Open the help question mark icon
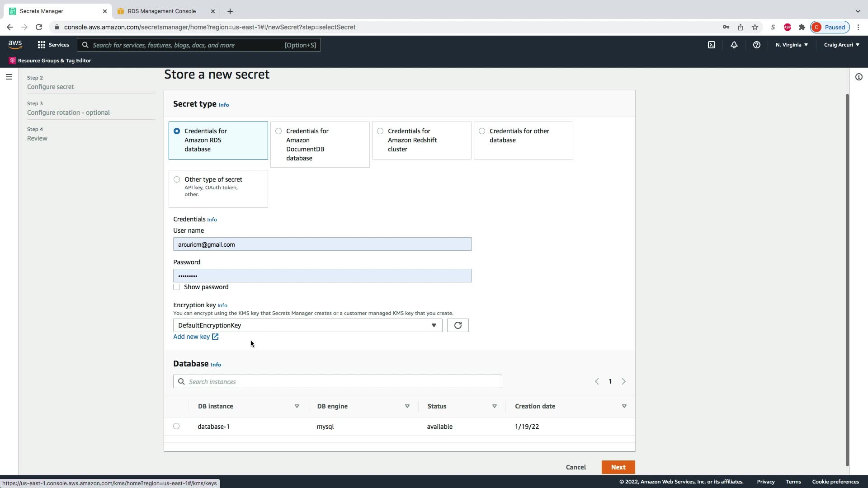This screenshot has width=868, height=488. pos(756,45)
